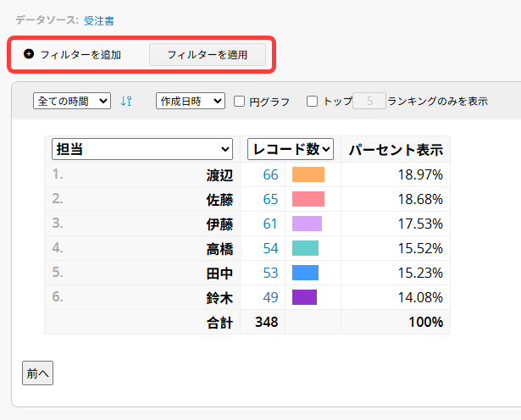
Task: Enable the 円グラフ checkbox
Action: click(239, 102)
